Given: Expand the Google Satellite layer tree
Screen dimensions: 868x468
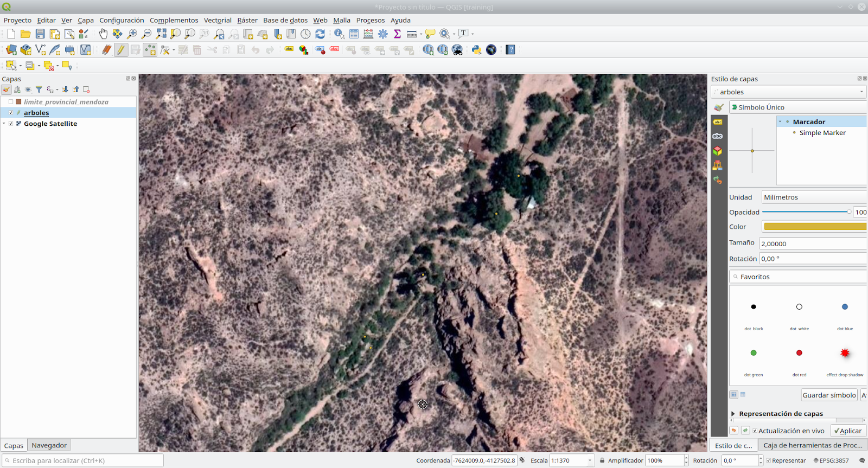Looking at the screenshot, I should click(x=4, y=124).
